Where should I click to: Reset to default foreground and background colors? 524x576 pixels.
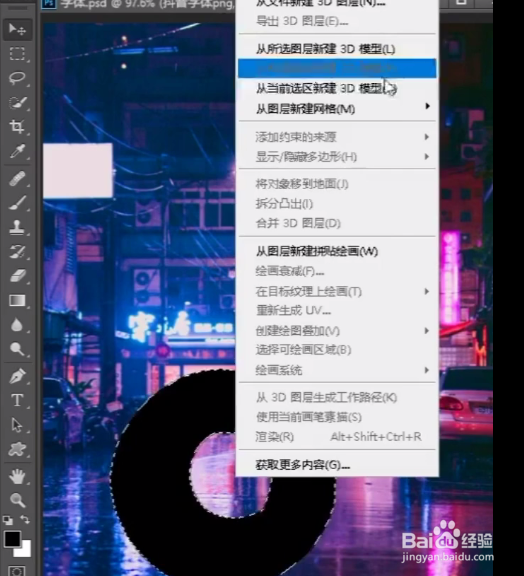pyautogui.click(x=8, y=520)
